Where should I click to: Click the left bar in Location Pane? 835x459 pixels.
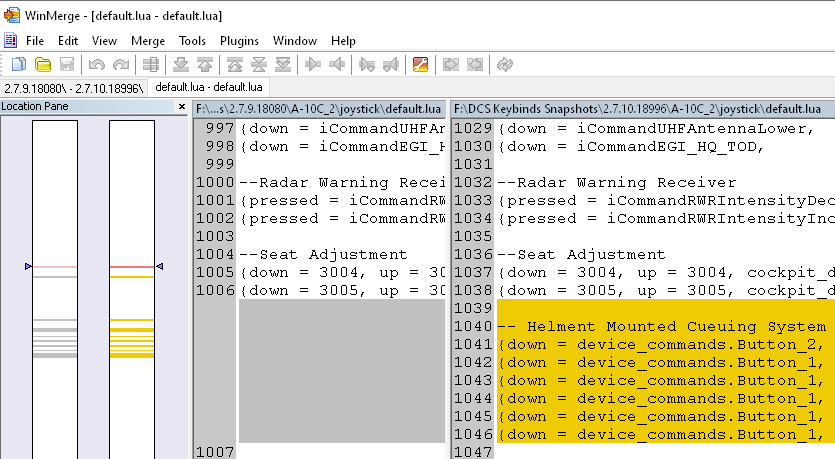[55, 289]
